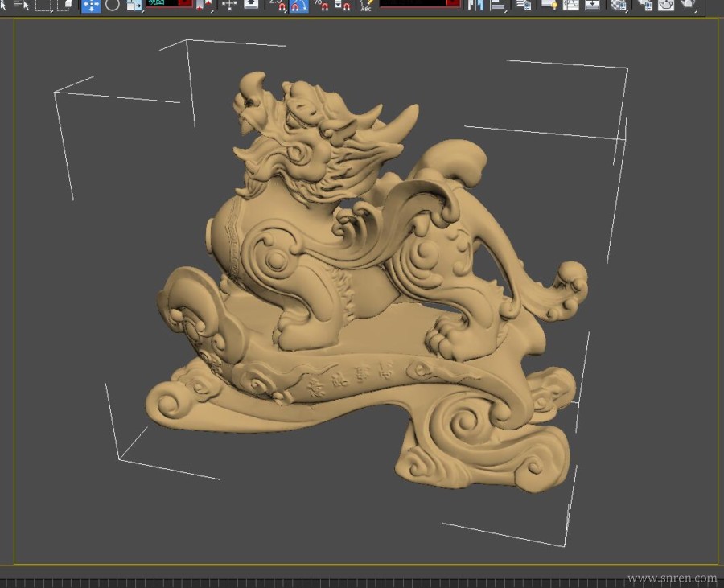Click the timeline track bar at bottom
The width and height of the screenshot is (724, 588).
tap(362, 583)
